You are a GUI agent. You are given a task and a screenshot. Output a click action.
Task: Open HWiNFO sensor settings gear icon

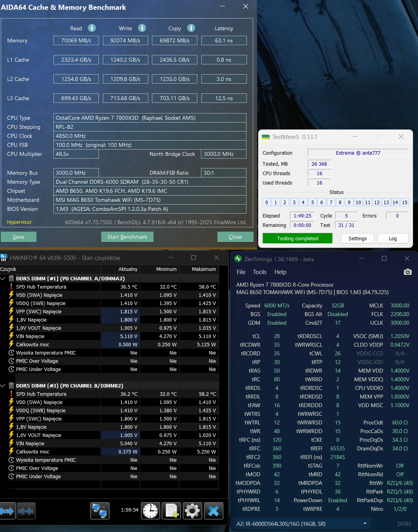(192, 511)
